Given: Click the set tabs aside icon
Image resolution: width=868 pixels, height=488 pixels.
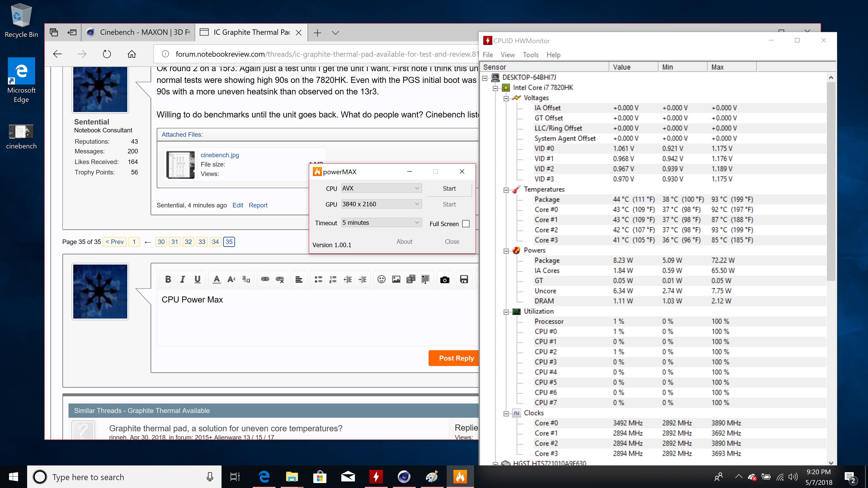Looking at the screenshot, I should click(x=72, y=32).
